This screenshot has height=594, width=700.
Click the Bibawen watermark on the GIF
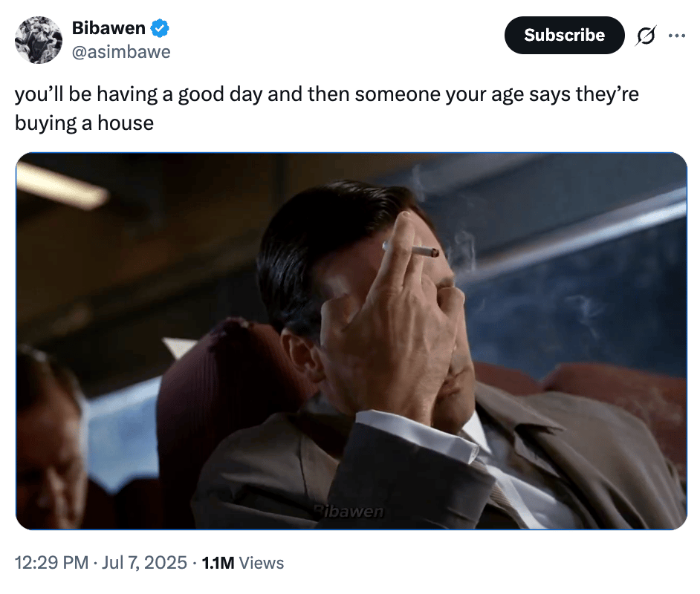349,511
